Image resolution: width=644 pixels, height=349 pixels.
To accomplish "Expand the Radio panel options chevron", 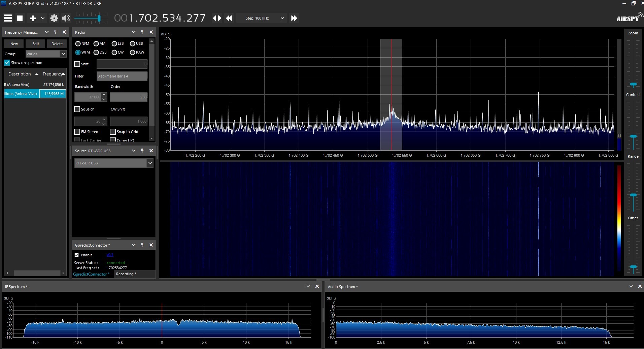I will click(x=134, y=32).
